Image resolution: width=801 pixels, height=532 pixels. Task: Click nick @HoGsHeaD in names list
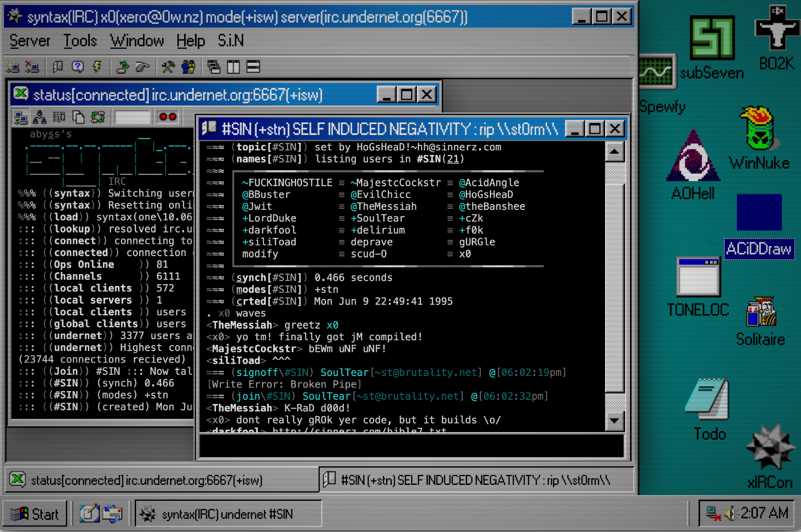[x=486, y=194]
